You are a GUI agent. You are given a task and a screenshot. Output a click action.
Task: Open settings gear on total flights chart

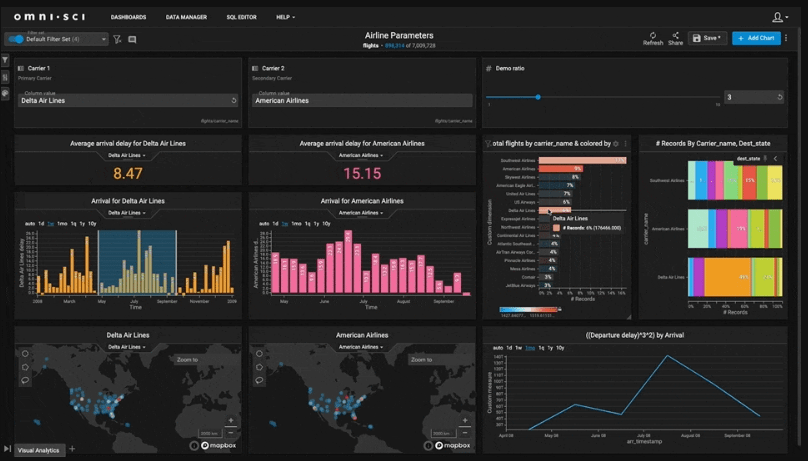[x=616, y=144]
